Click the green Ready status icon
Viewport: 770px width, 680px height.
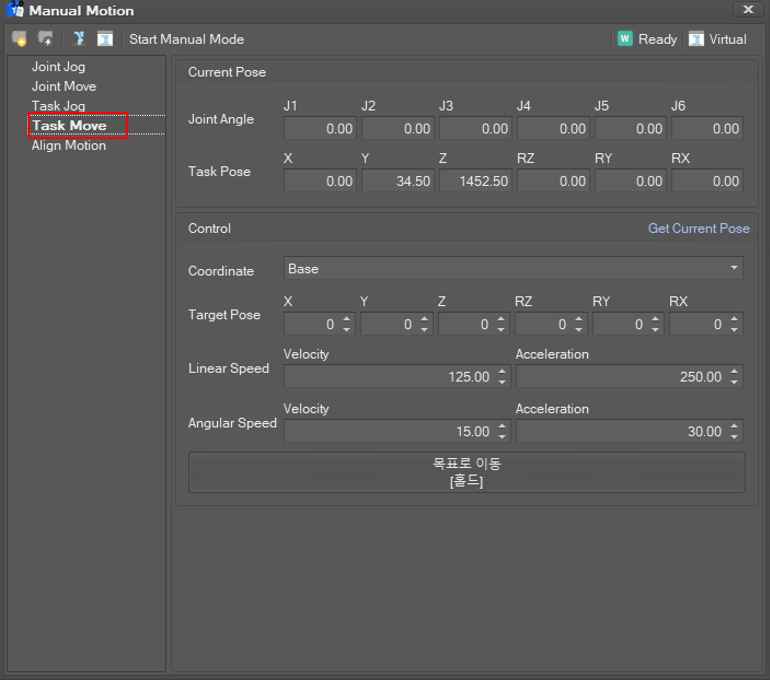pyautogui.click(x=625, y=39)
